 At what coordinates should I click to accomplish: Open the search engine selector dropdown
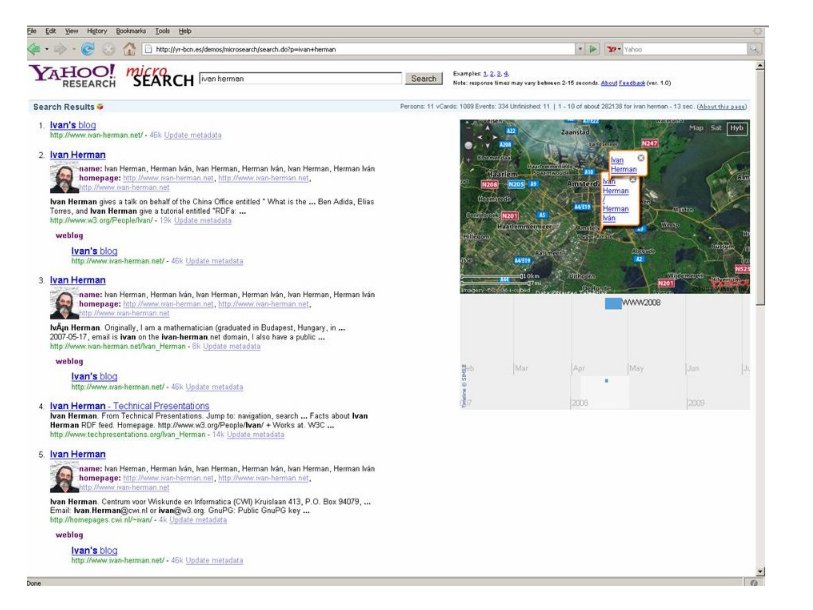click(620, 49)
